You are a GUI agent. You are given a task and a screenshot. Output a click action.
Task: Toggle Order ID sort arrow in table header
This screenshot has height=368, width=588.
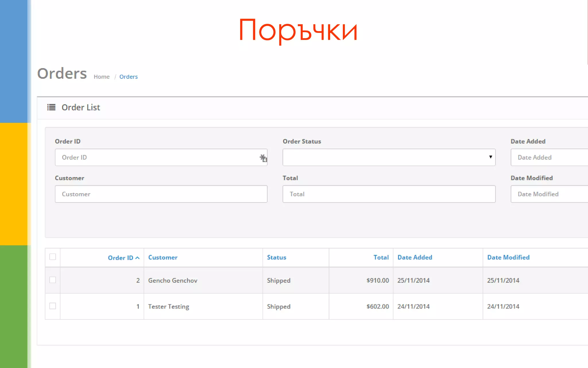(138, 258)
